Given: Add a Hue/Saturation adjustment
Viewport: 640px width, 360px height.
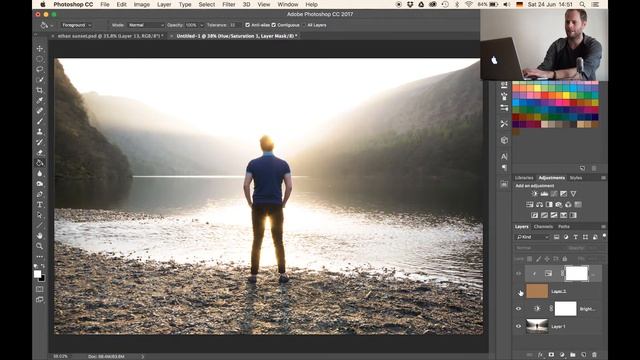Looking at the screenshot, I should (x=529, y=204).
